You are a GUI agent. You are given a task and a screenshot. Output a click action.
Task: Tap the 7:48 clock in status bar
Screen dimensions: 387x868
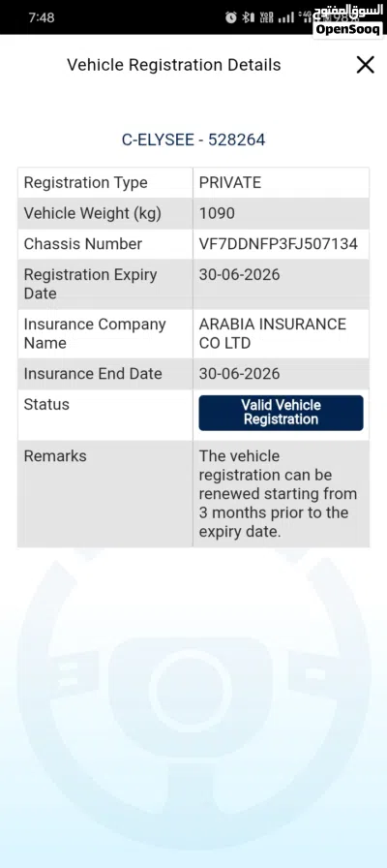point(42,17)
